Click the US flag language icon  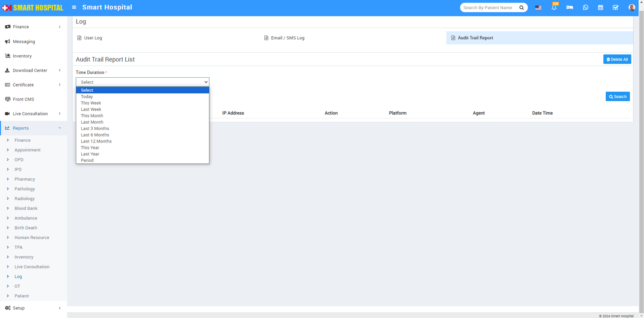click(538, 8)
